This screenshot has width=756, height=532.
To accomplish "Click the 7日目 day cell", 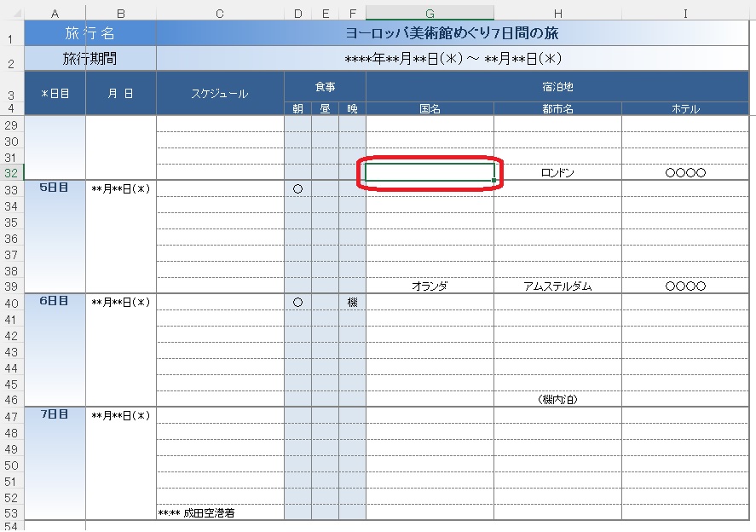I will coord(55,415).
